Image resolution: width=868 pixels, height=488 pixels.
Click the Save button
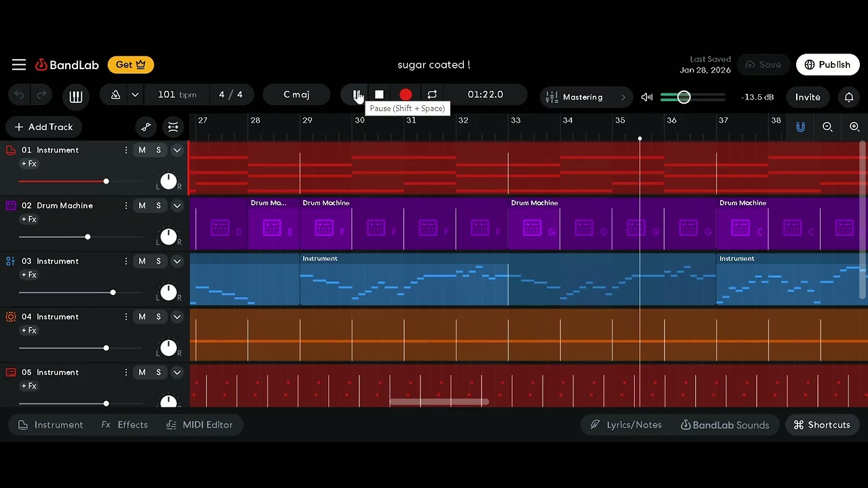pyautogui.click(x=764, y=64)
